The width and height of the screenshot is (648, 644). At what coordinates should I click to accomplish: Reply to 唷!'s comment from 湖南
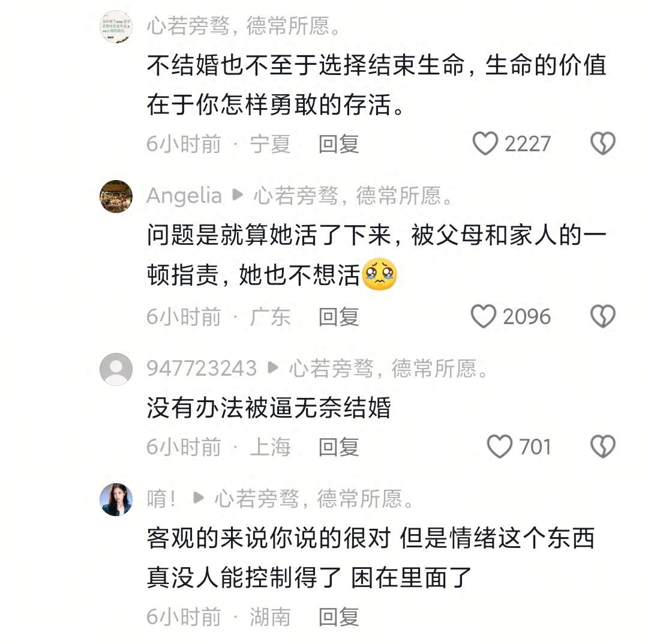[338, 616]
